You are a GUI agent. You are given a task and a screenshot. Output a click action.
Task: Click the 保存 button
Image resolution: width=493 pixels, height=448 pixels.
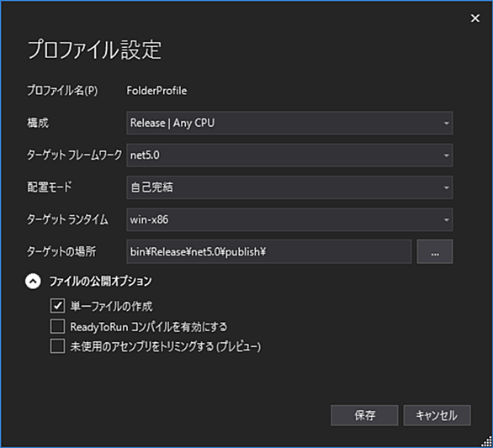(x=364, y=415)
